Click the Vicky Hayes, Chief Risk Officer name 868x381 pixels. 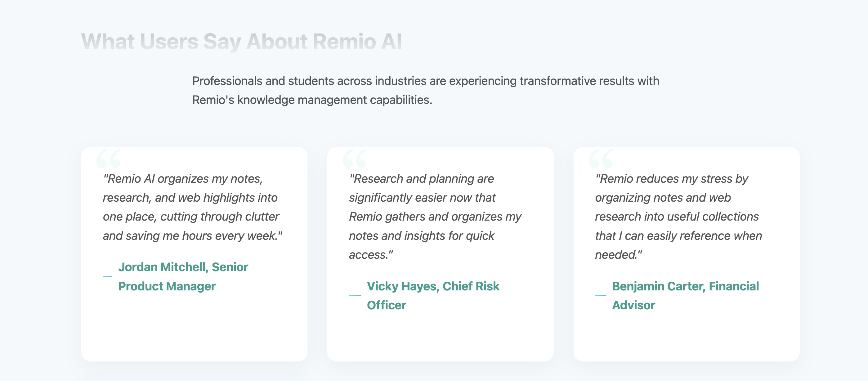[x=433, y=295]
